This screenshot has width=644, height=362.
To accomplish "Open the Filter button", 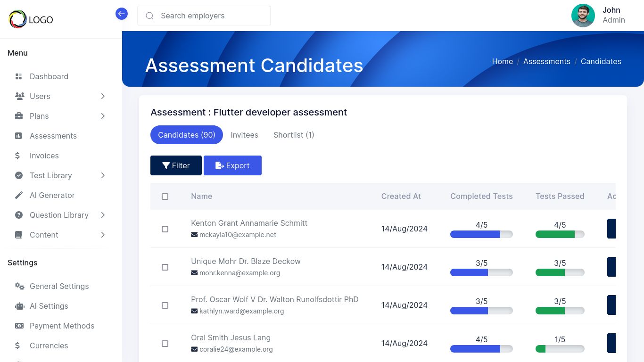I will click(x=176, y=165).
